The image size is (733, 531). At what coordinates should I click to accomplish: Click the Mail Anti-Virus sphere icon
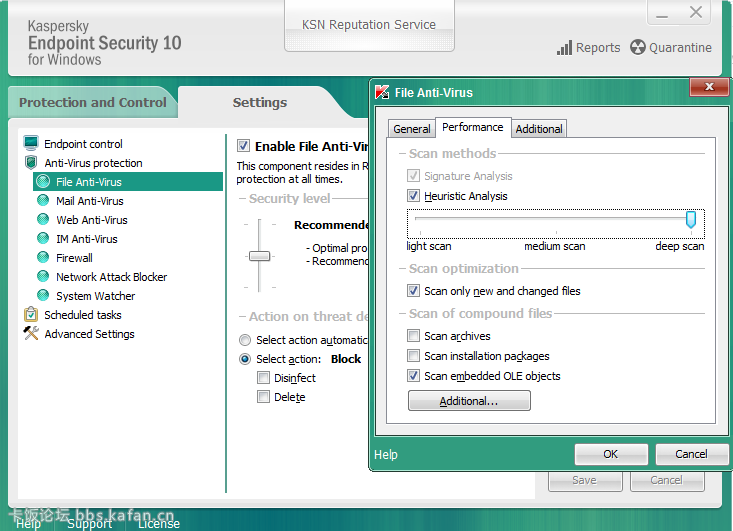(43, 201)
